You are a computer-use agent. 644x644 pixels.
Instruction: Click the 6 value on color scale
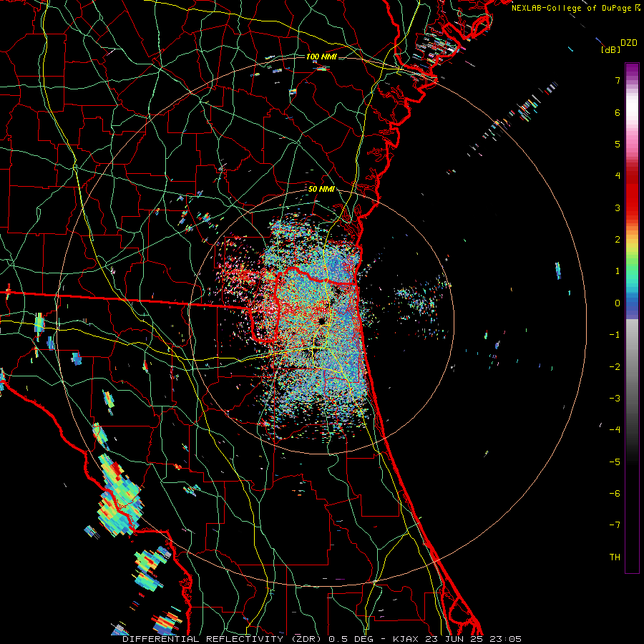coord(618,112)
